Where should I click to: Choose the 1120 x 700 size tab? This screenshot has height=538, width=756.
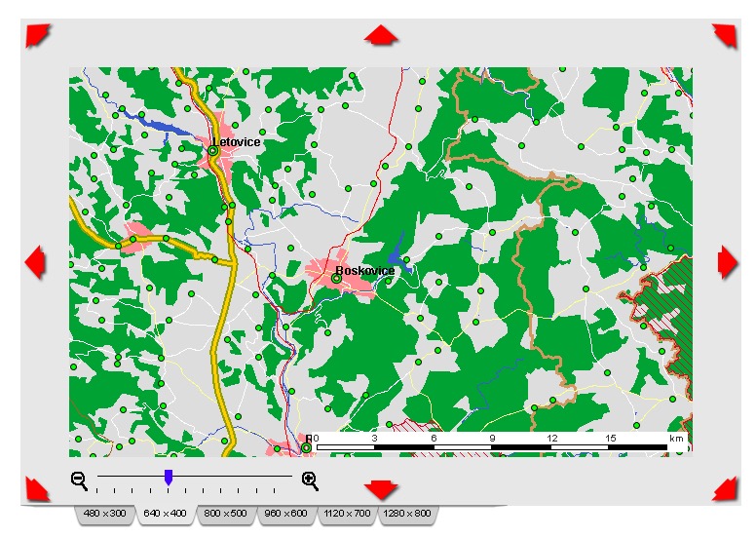[347, 514]
